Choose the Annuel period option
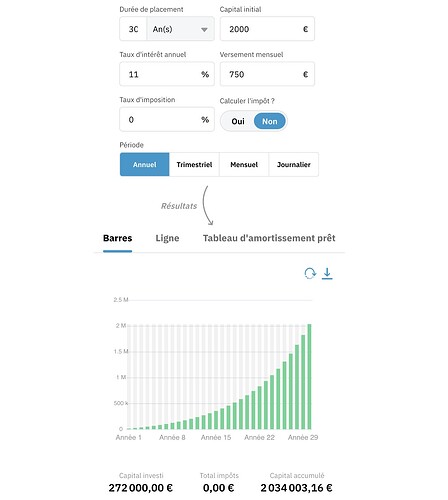The height and width of the screenshot is (500, 448). click(x=145, y=164)
